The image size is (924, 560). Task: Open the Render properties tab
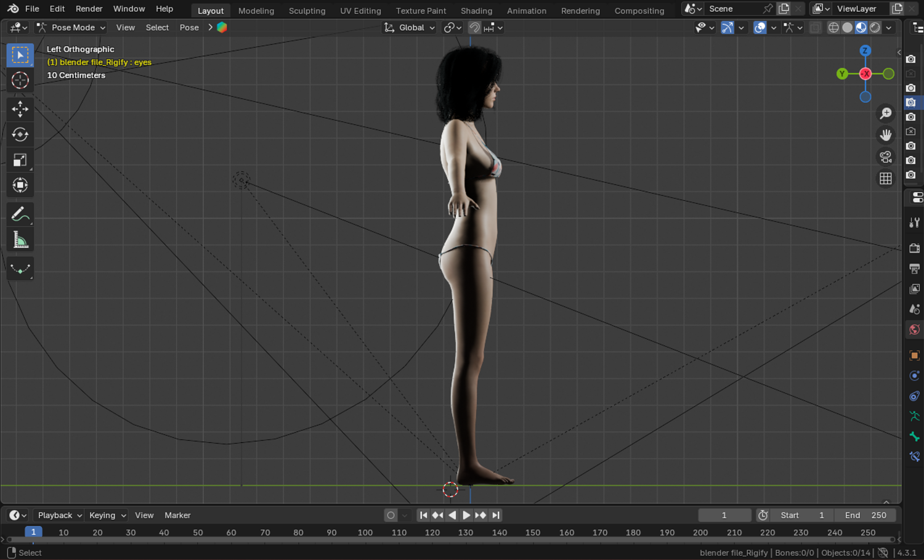915,248
